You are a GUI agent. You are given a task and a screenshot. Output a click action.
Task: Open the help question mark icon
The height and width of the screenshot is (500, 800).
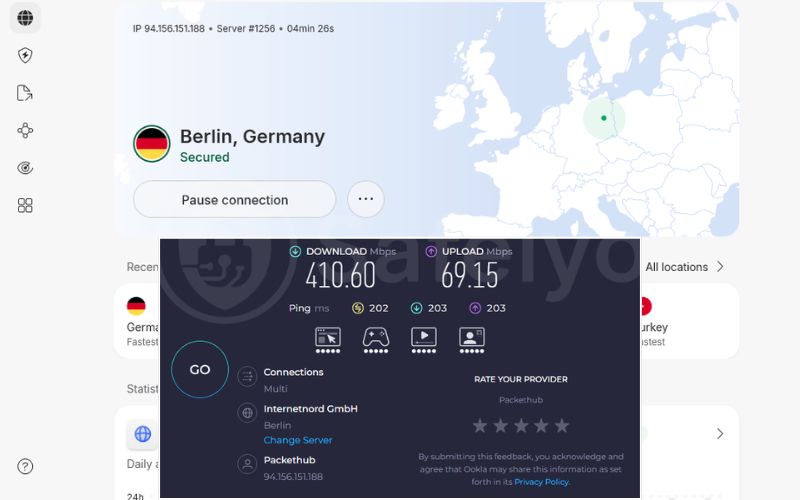pyautogui.click(x=25, y=466)
